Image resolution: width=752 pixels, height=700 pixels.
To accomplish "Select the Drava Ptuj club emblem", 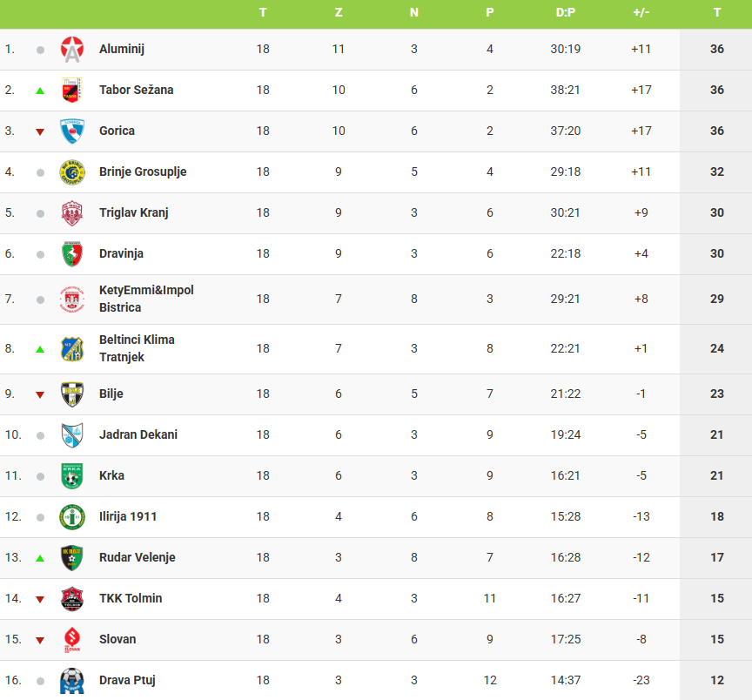I will [x=72, y=680].
